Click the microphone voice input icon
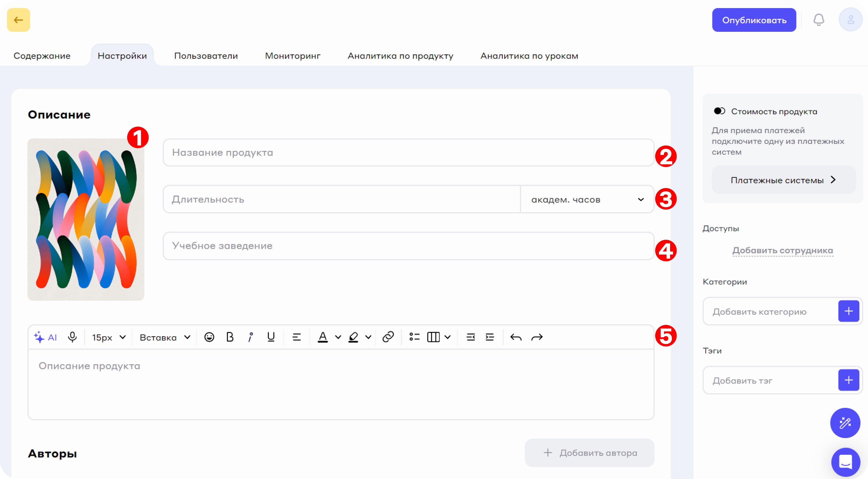Image resolution: width=868 pixels, height=479 pixels. coord(72,337)
